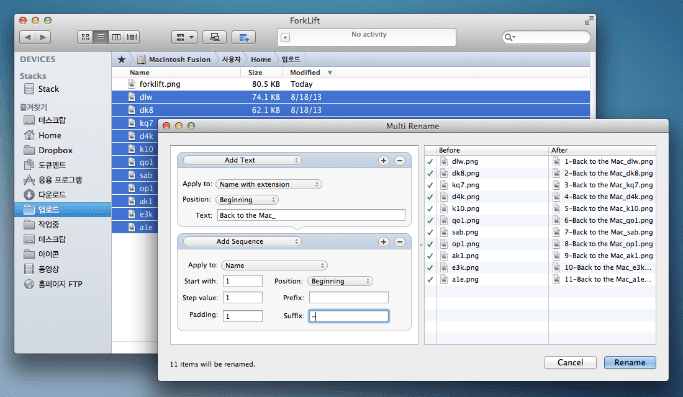This screenshot has width=683, height=397.
Task: Add a rule after Add Text action
Action: click(x=383, y=161)
